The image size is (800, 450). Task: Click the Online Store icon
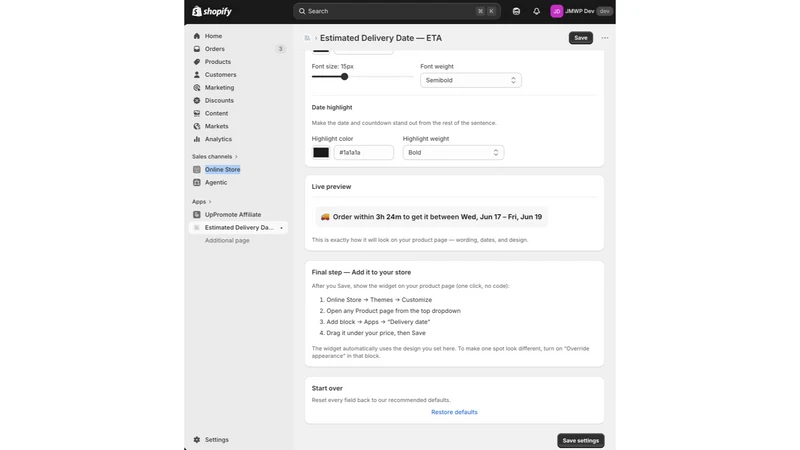tap(197, 169)
